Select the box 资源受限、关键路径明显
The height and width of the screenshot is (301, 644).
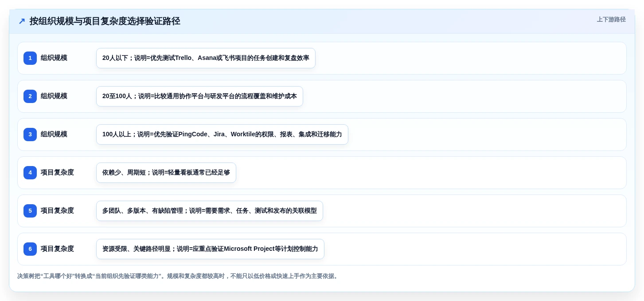click(210, 249)
